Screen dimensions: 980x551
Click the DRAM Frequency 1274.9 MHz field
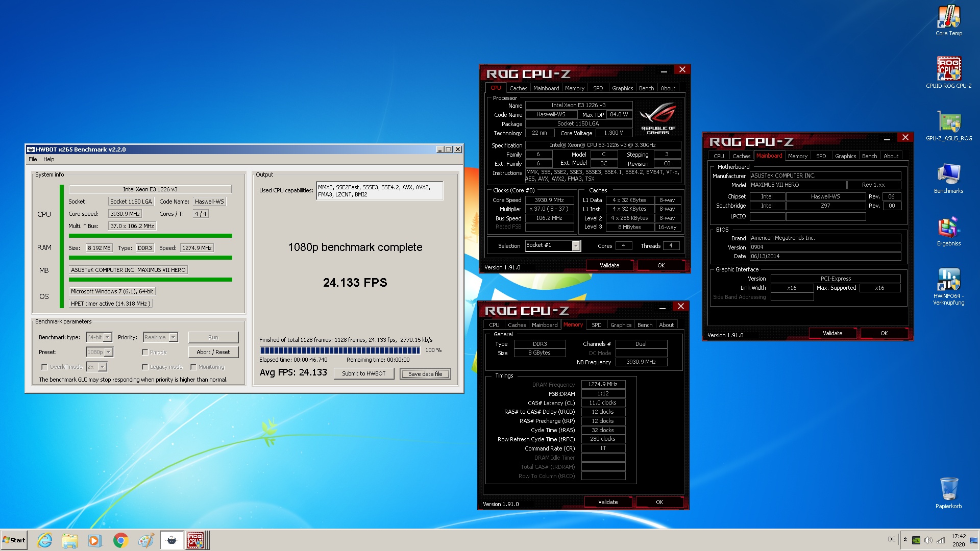(603, 384)
